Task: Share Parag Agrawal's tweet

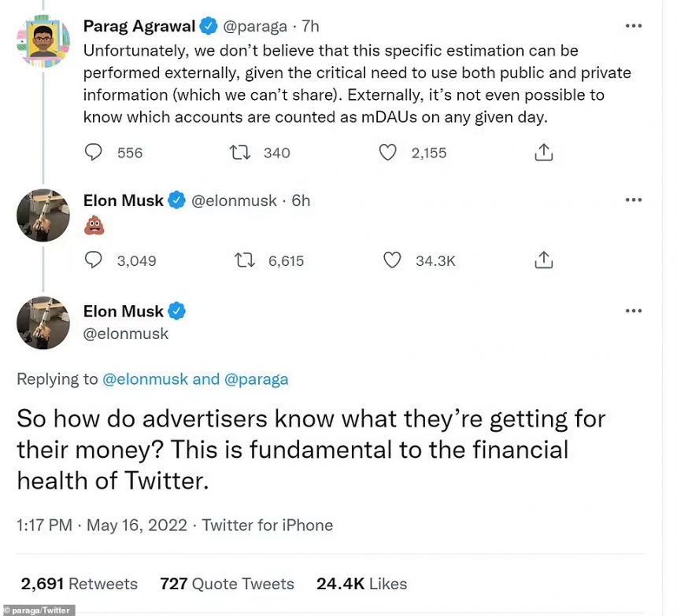Action: (x=543, y=153)
